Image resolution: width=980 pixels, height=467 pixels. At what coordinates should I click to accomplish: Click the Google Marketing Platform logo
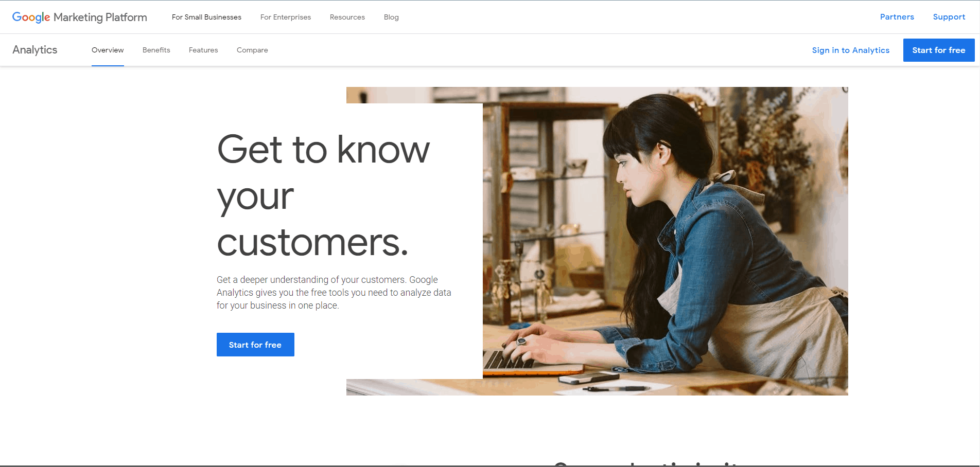(80, 17)
